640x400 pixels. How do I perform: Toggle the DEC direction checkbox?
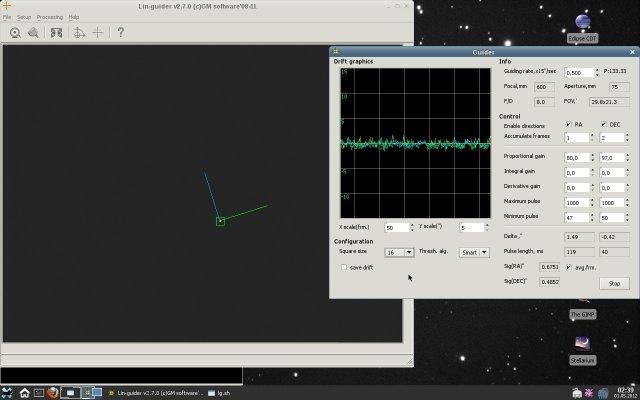602,125
